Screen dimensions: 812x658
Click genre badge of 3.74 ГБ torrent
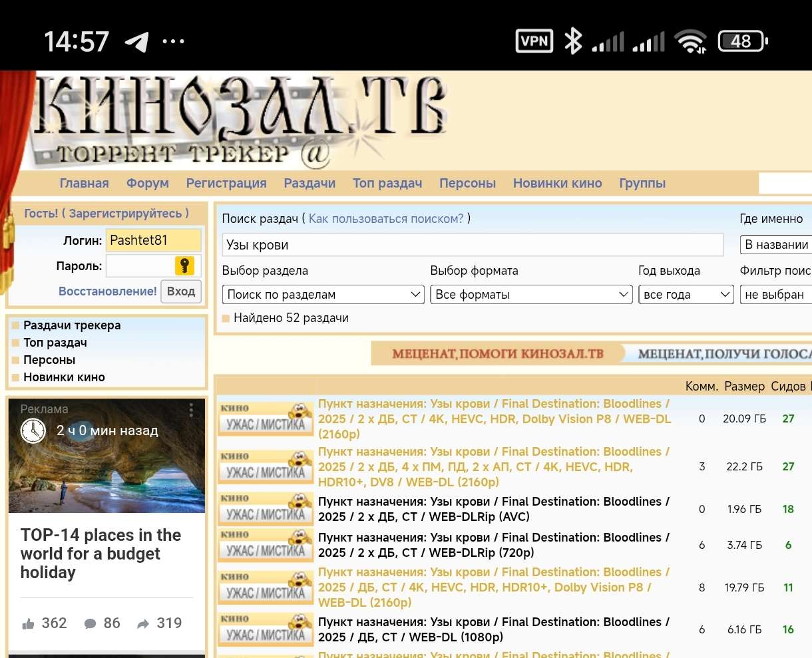266,545
